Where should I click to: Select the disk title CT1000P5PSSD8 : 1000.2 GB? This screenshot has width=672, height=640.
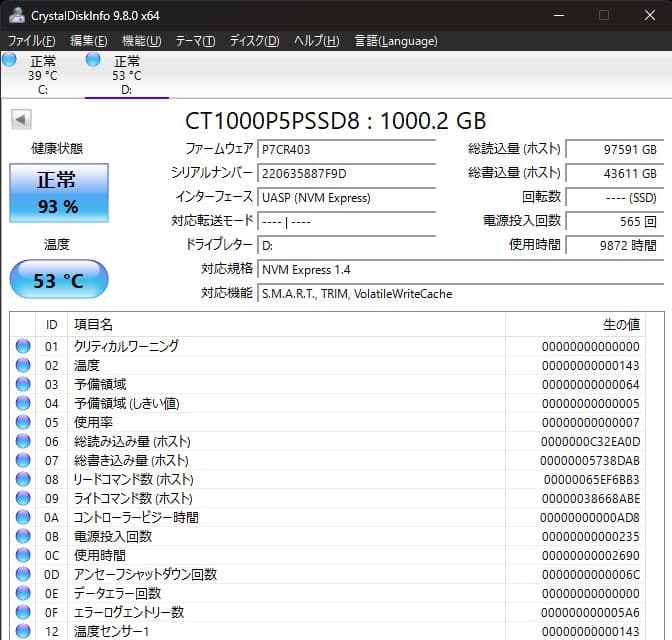point(336,120)
